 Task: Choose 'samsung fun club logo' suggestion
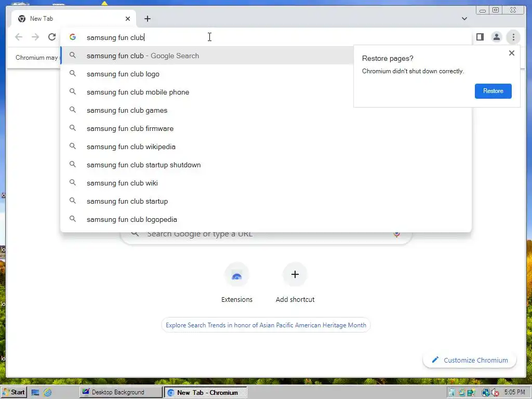[x=207, y=74]
